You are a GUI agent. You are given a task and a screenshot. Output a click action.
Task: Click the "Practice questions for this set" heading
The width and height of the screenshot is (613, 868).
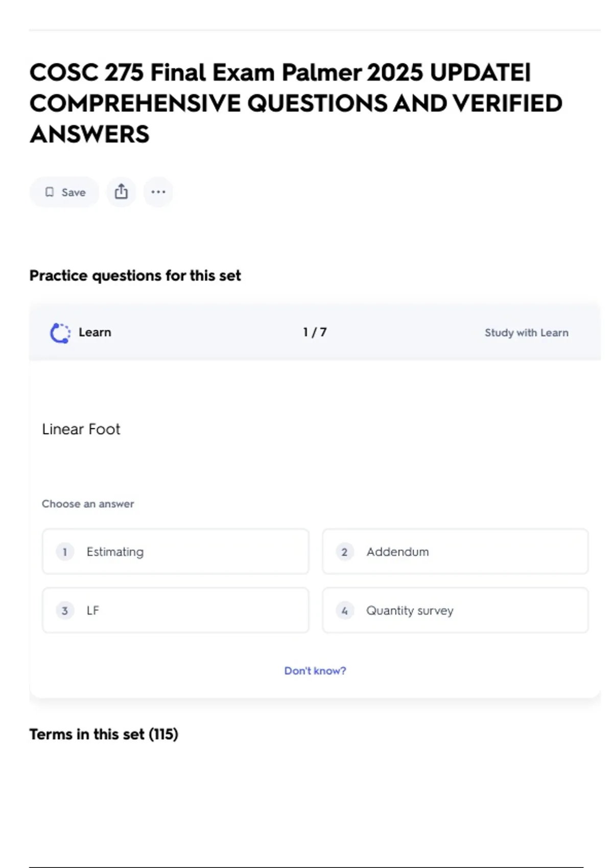pyautogui.click(x=135, y=276)
